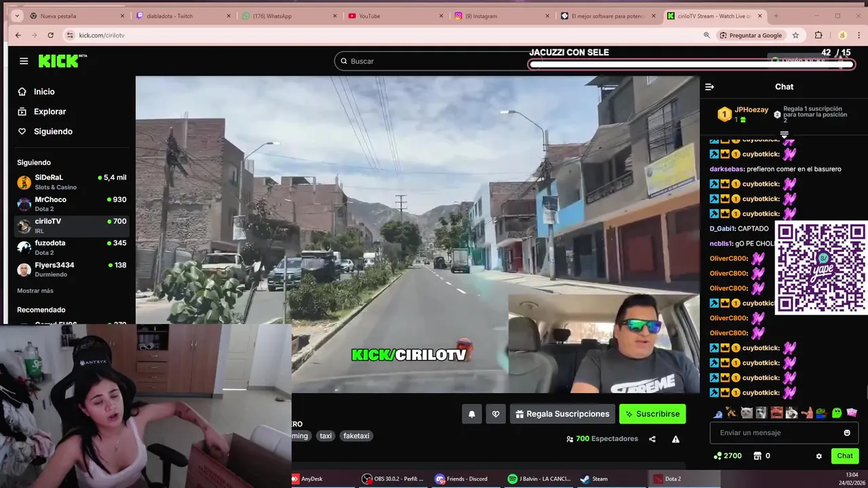Click the taxi tag
Viewport: 868px width, 488px height.
point(325,436)
